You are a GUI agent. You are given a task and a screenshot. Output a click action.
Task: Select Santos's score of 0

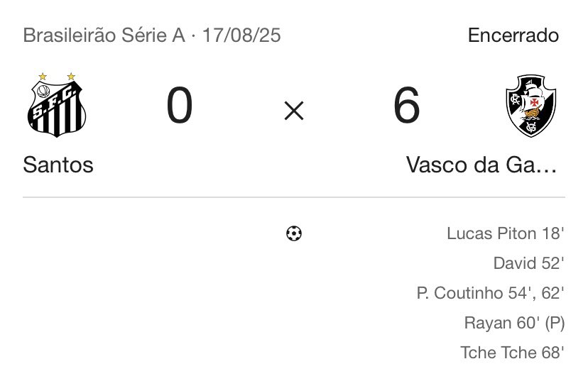click(180, 107)
